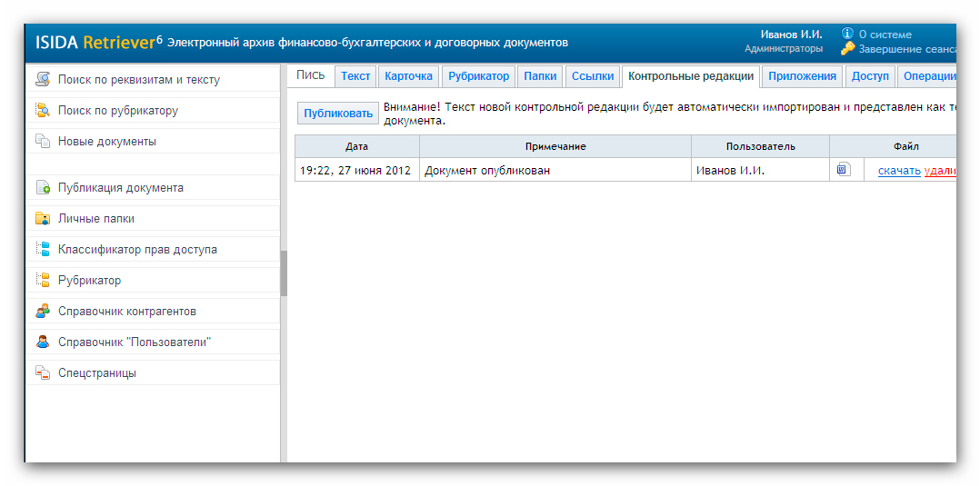The image size is (980, 486).
Task: Click the Спецстраницы icon
Action: 43,372
